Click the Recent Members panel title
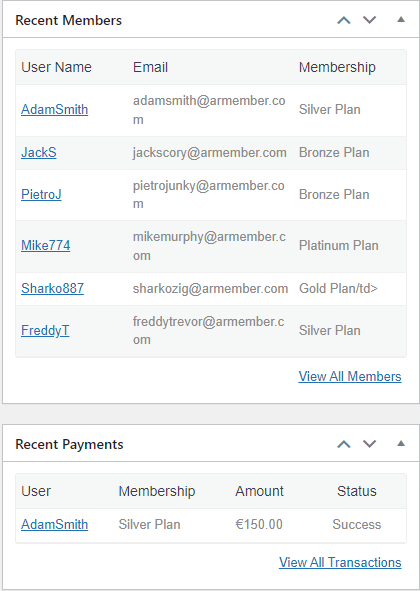Image resolution: width=420 pixels, height=591 pixels. pos(69,20)
